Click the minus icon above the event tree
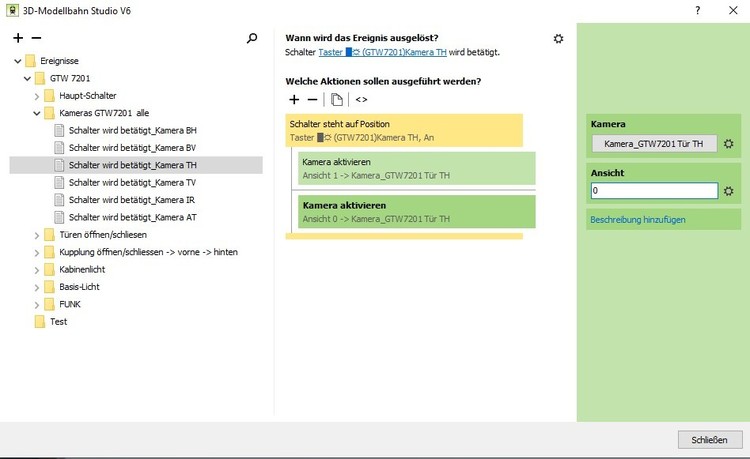Image resolution: width=750 pixels, height=459 pixels. pyautogui.click(x=36, y=38)
